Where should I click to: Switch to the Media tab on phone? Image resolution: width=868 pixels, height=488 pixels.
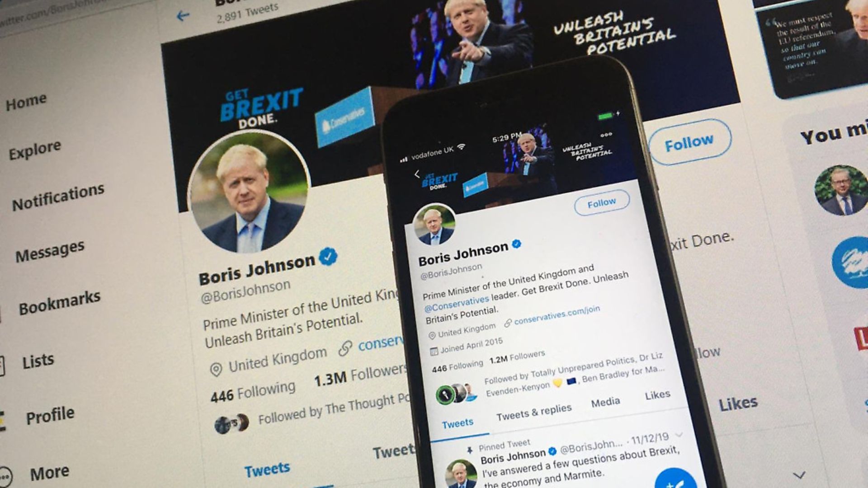coord(605,402)
